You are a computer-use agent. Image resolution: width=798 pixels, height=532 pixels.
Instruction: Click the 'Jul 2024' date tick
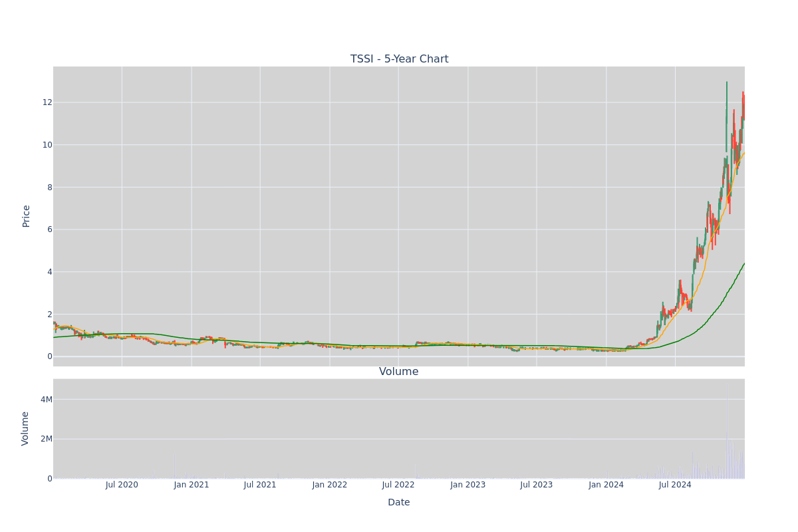(675, 485)
